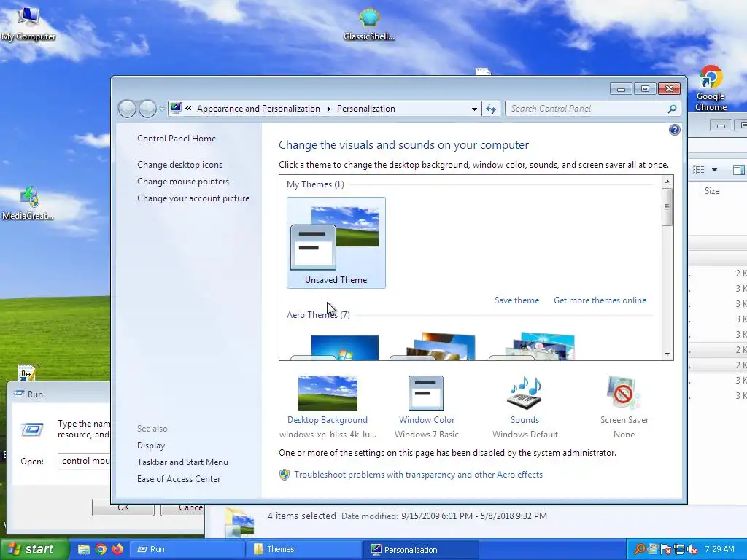
Task: Click the orange magnifier tray icon
Action: pos(639,550)
